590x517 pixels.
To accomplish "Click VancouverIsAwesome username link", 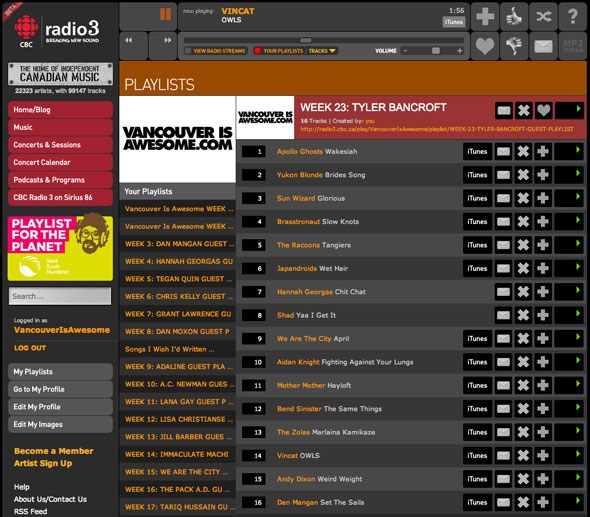I will click(62, 330).
